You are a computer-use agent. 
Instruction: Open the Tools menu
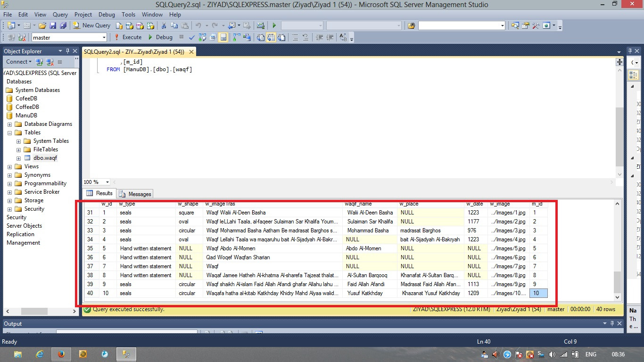[128, 15]
